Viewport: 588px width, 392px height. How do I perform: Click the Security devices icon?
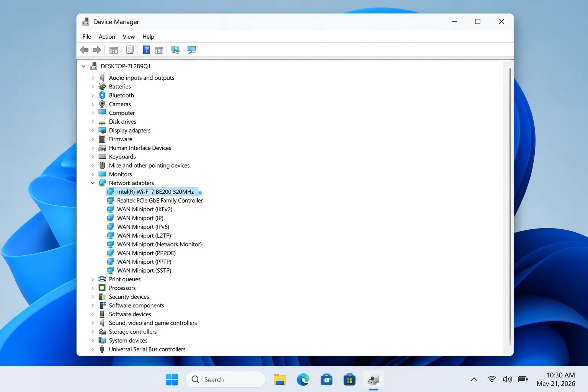102,297
